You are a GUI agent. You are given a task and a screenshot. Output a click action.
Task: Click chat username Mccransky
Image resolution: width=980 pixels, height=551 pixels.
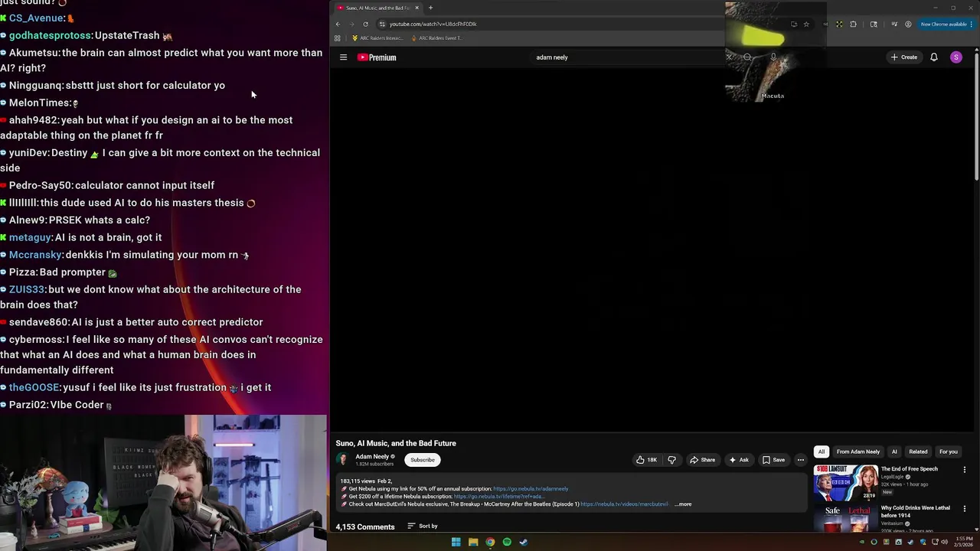click(35, 255)
